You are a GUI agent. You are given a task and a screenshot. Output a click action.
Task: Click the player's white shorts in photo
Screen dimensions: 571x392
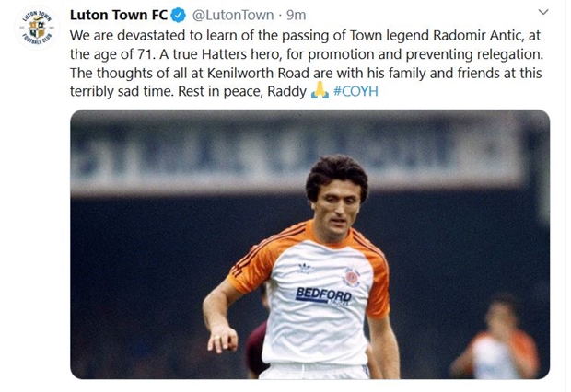tap(315, 371)
